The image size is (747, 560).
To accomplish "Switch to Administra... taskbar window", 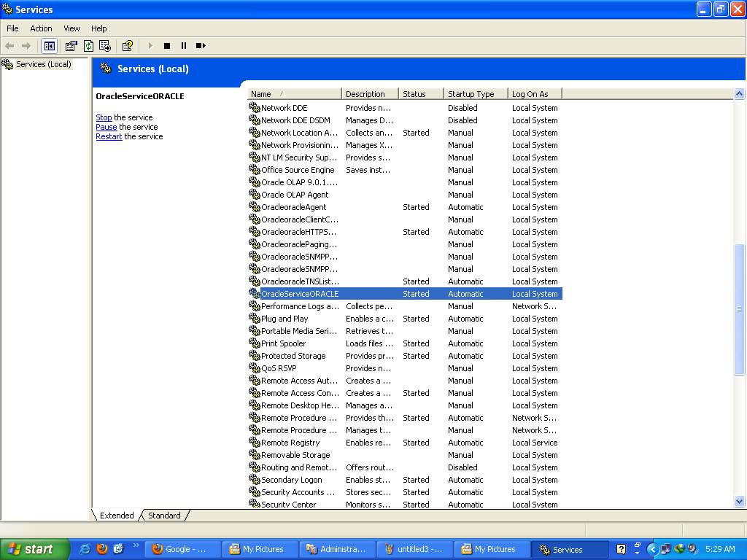I will [337, 549].
